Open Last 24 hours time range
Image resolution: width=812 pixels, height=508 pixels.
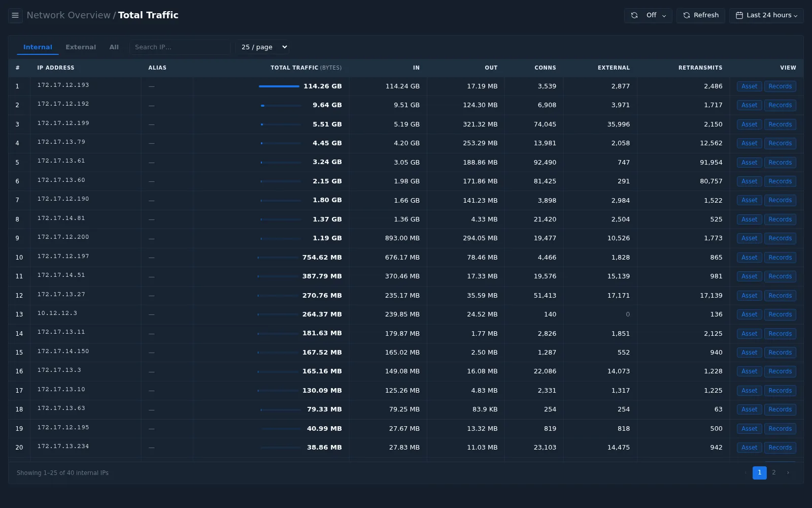pyautogui.click(x=766, y=15)
